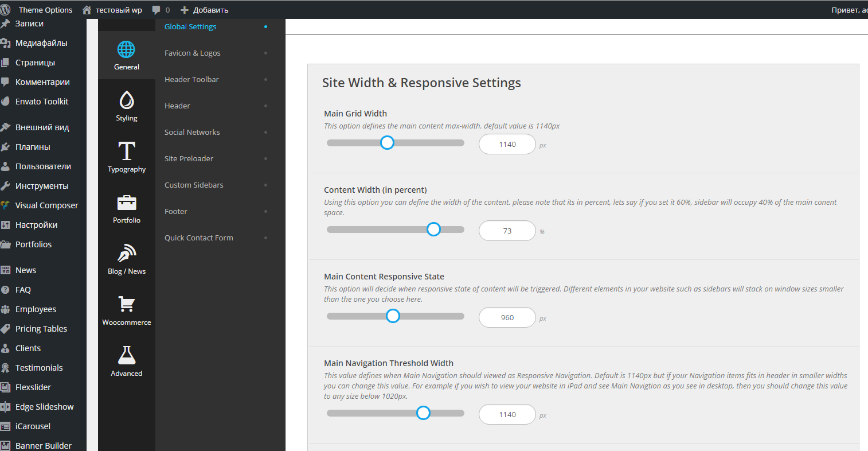Screen dimensions: 868x451
Task: Open the Styling droplet icon
Action: pyautogui.click(x=126, y=100)
